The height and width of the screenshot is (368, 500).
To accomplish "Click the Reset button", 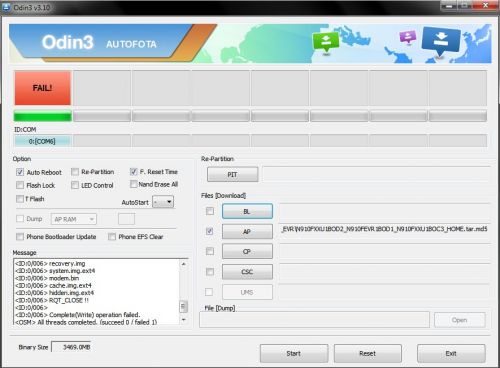I will [x=367, y=353].
